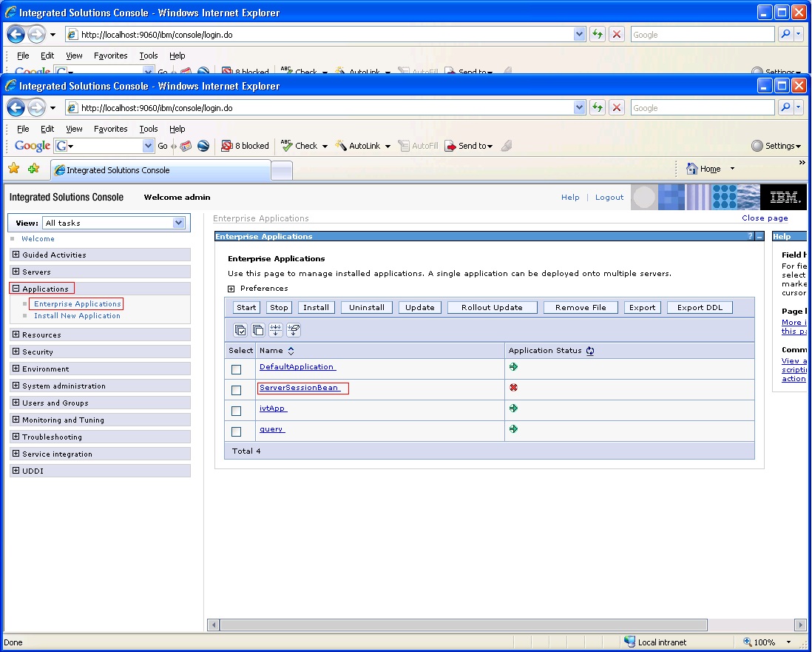Select all items using the select-all icon
Screen dimensions: 812x652
pyautogui.click(x=240, y=330)
